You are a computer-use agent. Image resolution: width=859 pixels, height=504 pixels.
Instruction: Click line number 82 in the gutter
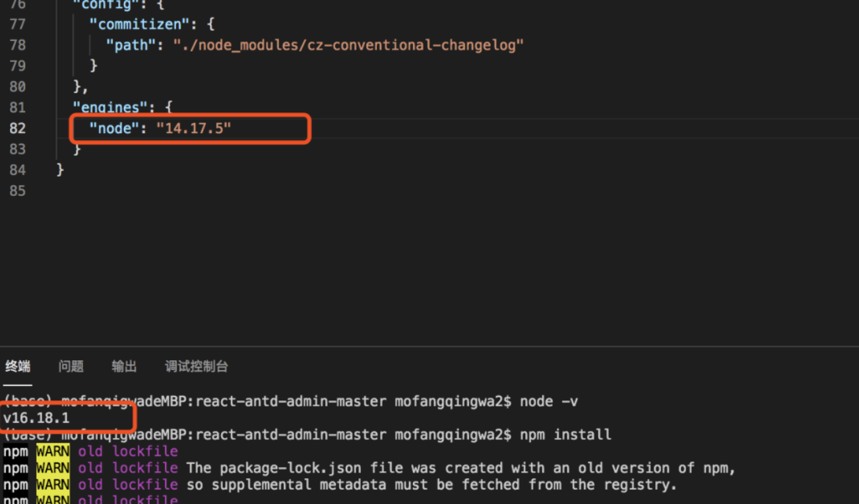[18, 129]
